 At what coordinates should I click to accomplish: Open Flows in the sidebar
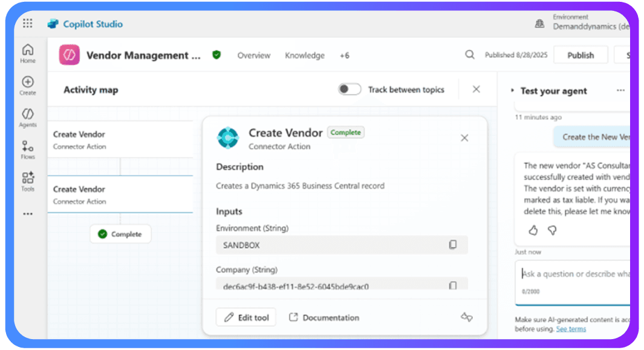[28, 150]
